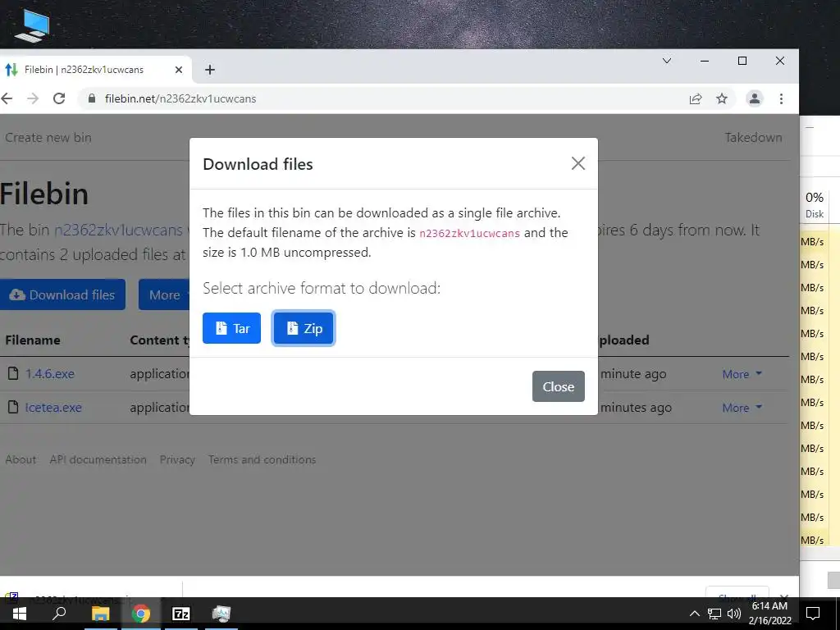Click the n2362zkv1ucwcans bin name link
The image size is (840, 630).
point(118,230)
